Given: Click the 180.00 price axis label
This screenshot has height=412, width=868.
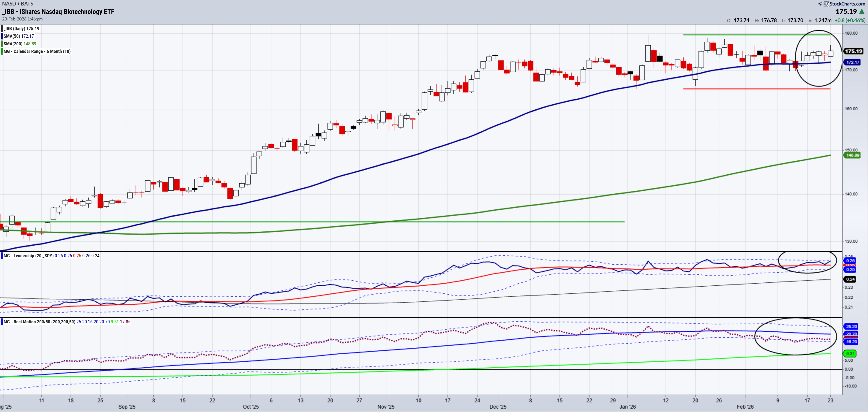Looking at the screenshot, I should pos(851,33).
